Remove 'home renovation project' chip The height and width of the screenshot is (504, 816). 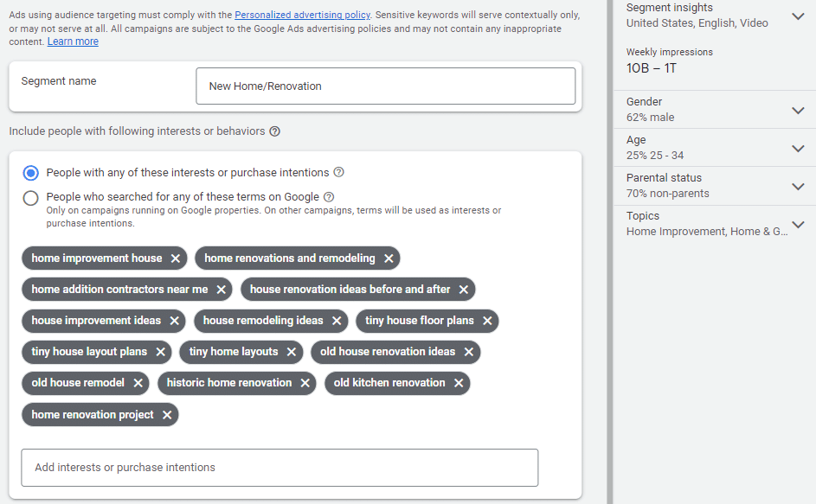coord(167,415)
